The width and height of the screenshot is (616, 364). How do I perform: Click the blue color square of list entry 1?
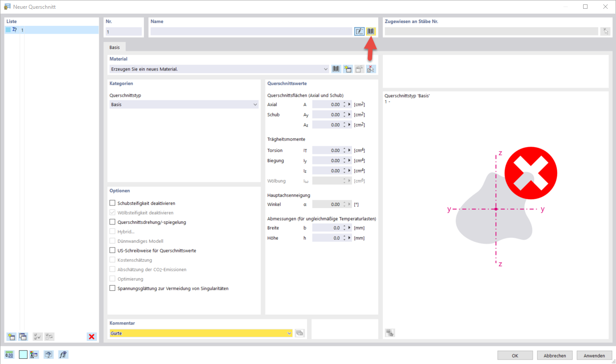[8, 30]
